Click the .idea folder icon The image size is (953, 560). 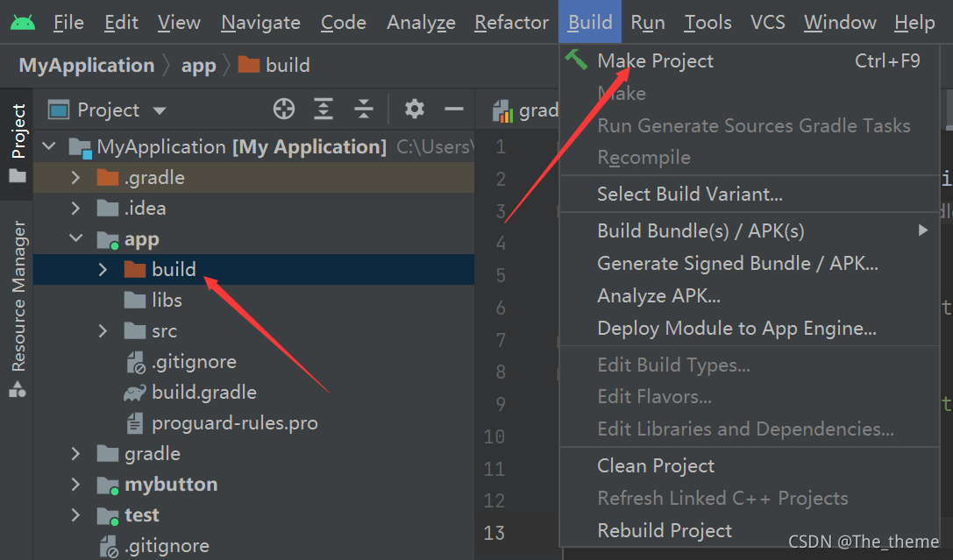coord(108,209)
